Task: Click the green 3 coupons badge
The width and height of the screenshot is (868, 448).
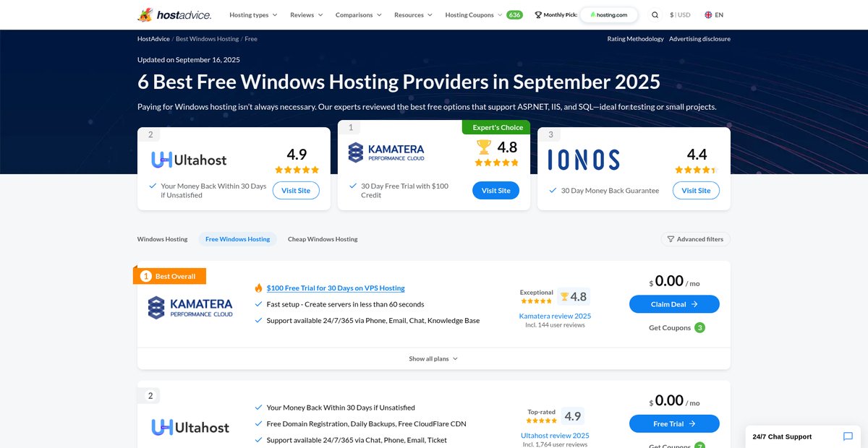Action: (699, 327)
